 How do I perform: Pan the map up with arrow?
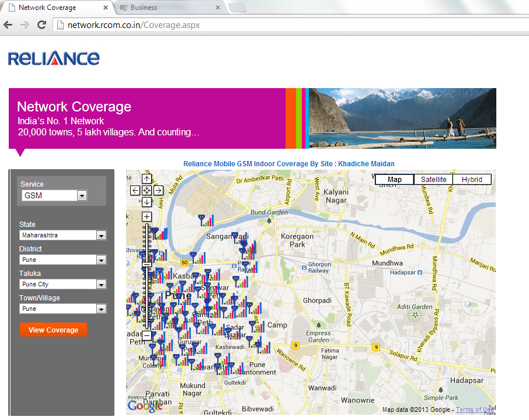147,179
